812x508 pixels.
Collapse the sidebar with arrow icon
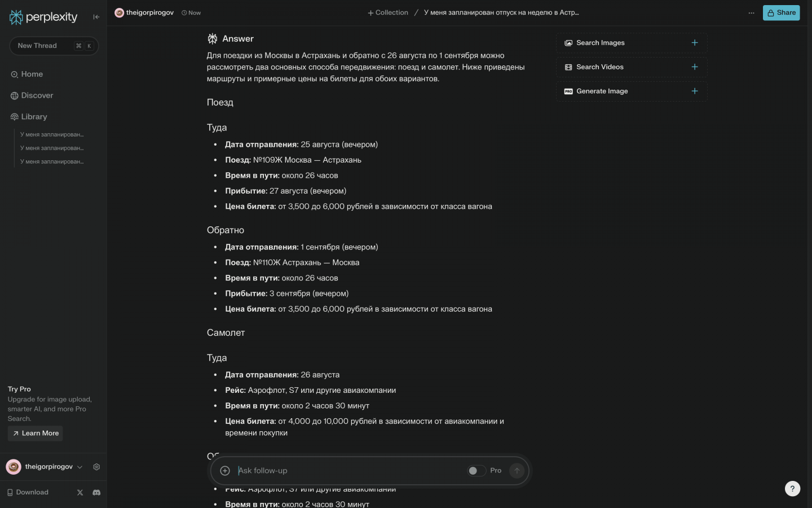point(96,17)
